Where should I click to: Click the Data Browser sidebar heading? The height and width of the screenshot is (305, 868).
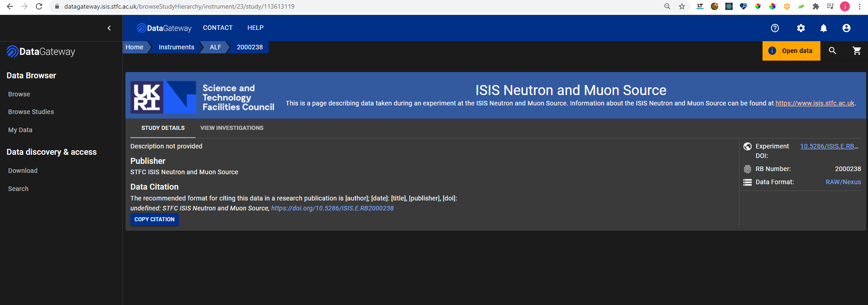tap(31, 76)
